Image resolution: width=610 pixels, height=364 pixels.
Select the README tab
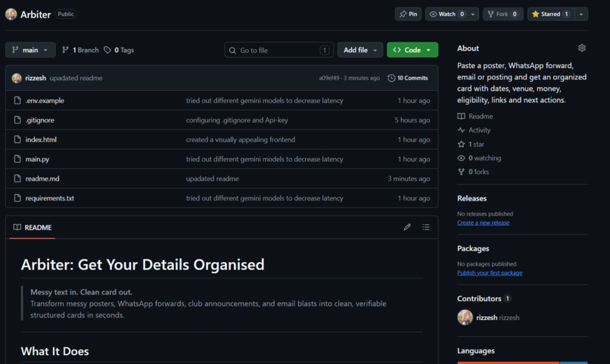click(x=33, y=227)
